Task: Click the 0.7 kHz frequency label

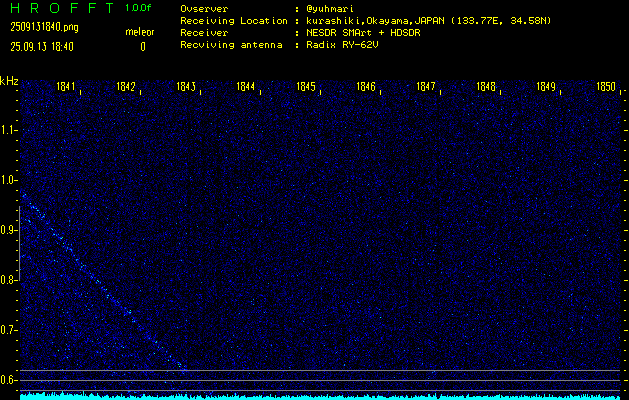Action: (6, 330)
